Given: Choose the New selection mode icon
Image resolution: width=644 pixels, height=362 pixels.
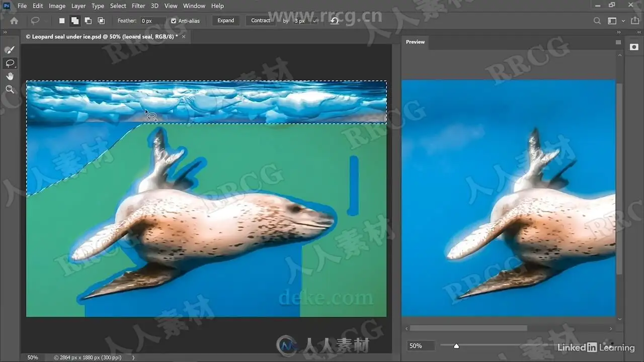Looking at the screenshot, I should (62, 21).
